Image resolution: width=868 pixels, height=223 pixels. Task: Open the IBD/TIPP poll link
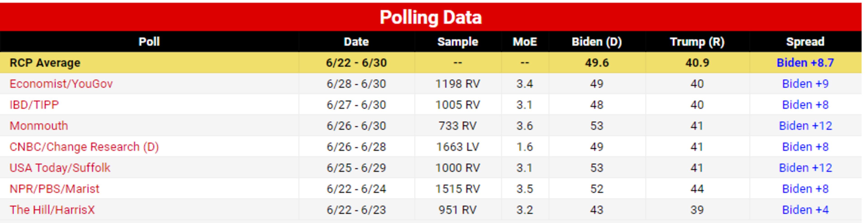[x=34, y=105]
